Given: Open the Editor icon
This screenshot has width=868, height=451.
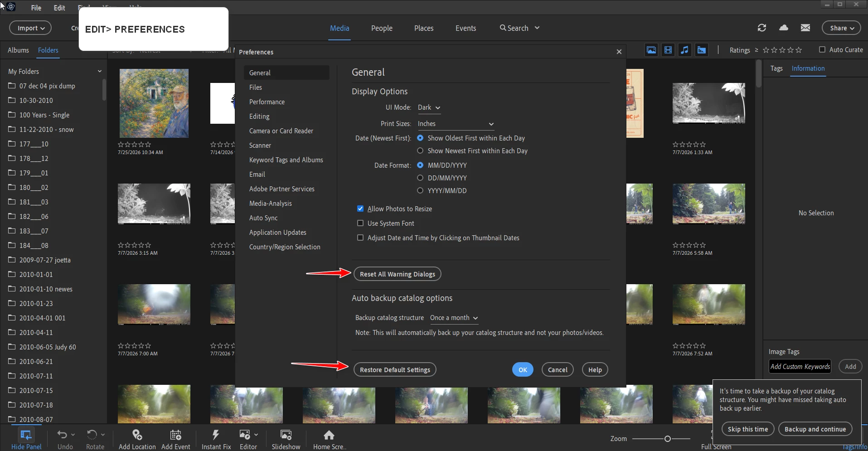Looking at the screenshot, I should pyautogui.click(x=245, y=435).
